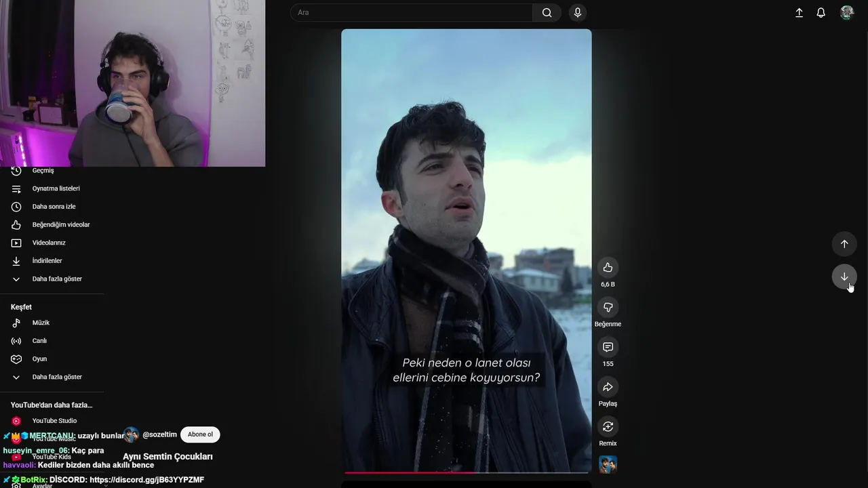Click the @sozeltim channel avatar
The width and height of the screenshot is (868, 488).
pyautogui.click(x=131, y=434)
